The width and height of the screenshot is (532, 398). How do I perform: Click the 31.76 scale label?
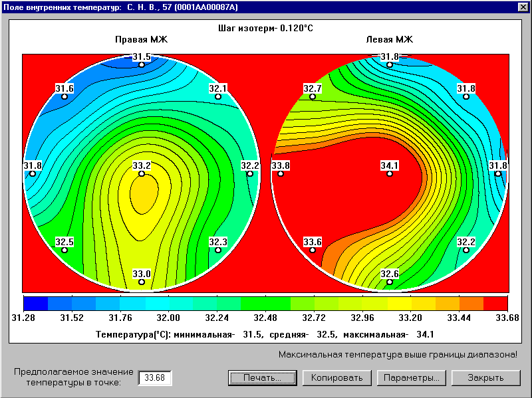[x=120, y=318]
